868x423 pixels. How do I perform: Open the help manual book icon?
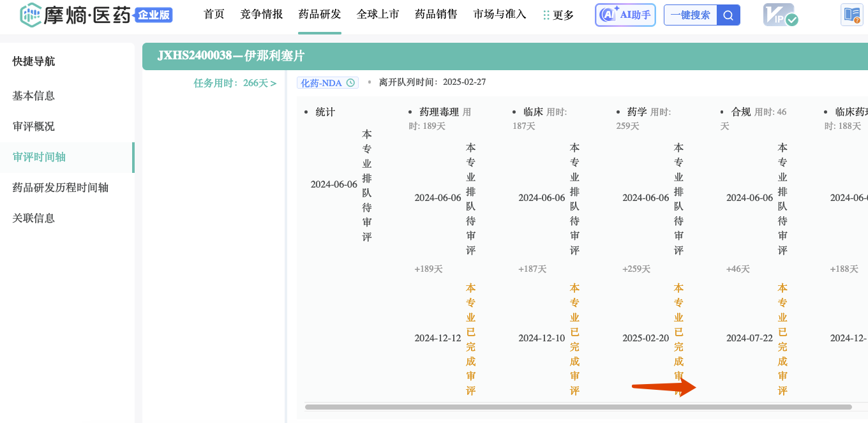pyautogui.click(x=852, y=15)
